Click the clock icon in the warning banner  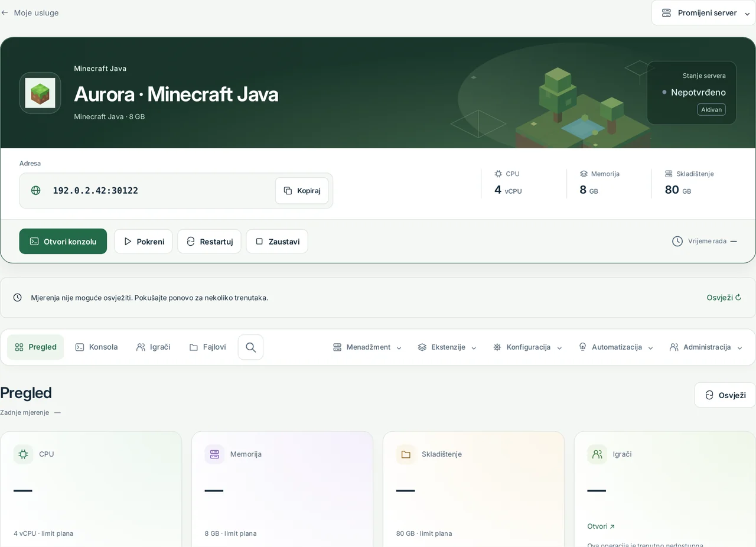(x=18, y=298)
